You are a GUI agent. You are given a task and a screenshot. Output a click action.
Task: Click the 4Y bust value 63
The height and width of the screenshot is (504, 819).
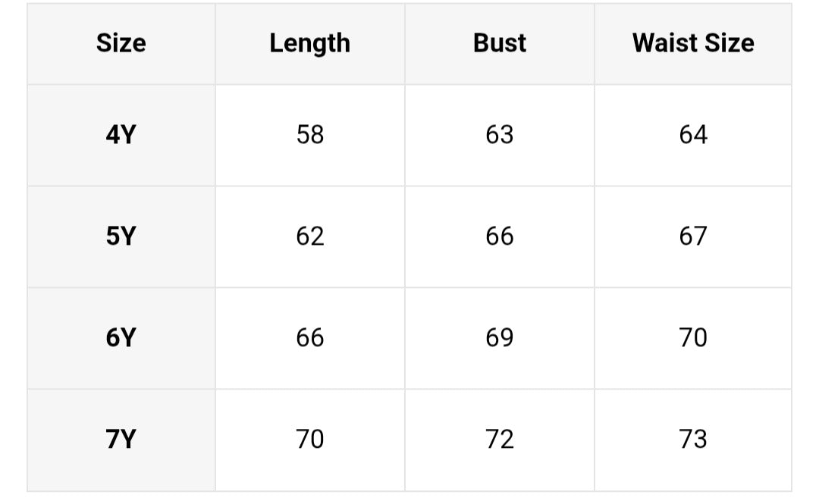(499, 135)
